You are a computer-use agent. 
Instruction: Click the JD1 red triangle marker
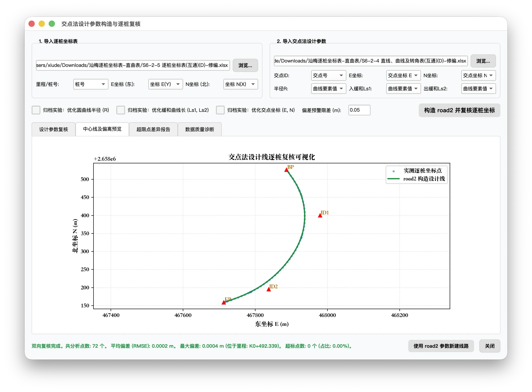coord(320,216)
